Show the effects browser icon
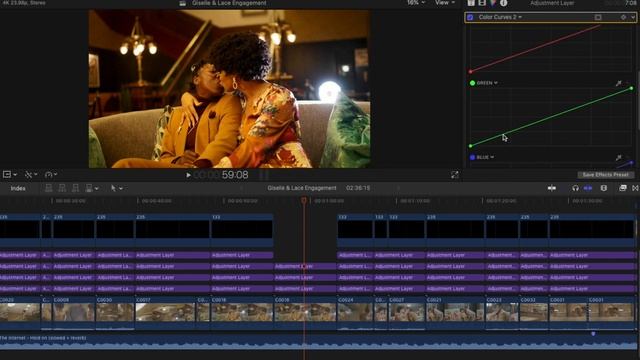 (623, 188)
